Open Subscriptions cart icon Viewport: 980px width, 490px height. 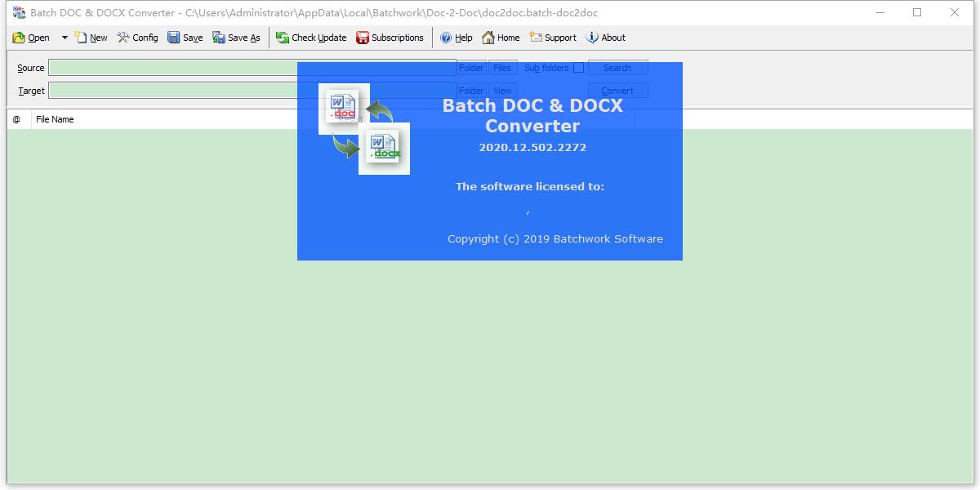(x=363, y=38)
